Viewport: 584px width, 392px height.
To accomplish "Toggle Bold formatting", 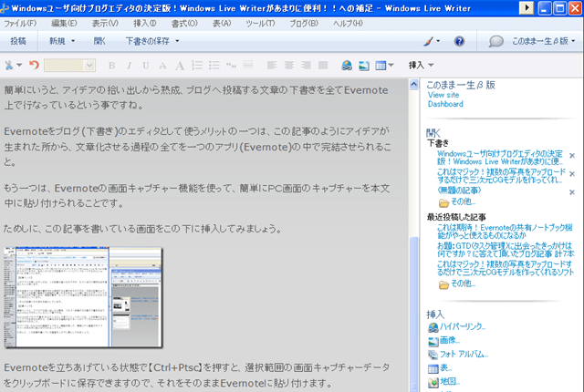I will point(111,66).
